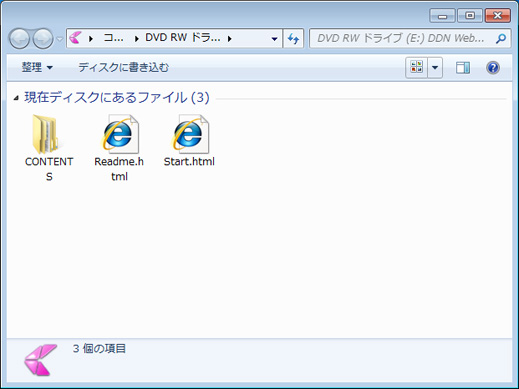Close the Explorer window
Screen dimensions: 519x389
(x=498, y=16)
